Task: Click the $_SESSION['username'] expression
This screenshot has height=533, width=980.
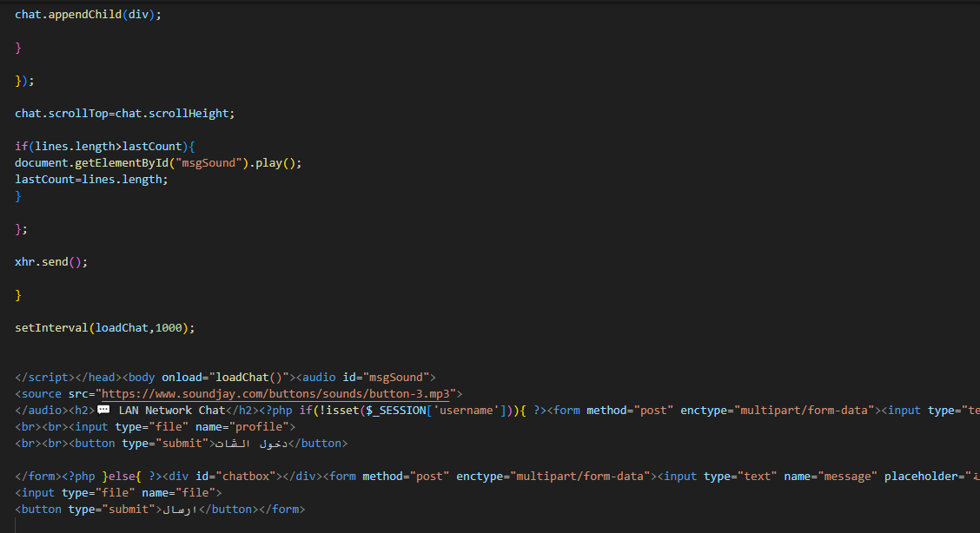Action: click(x=440, y=410)
